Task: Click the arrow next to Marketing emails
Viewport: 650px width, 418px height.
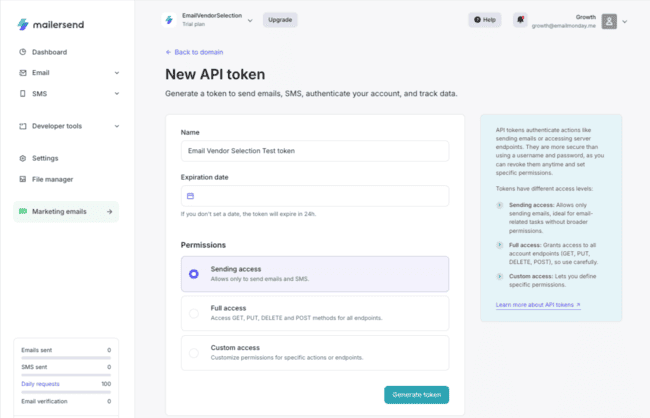Action: coord(109,211)
